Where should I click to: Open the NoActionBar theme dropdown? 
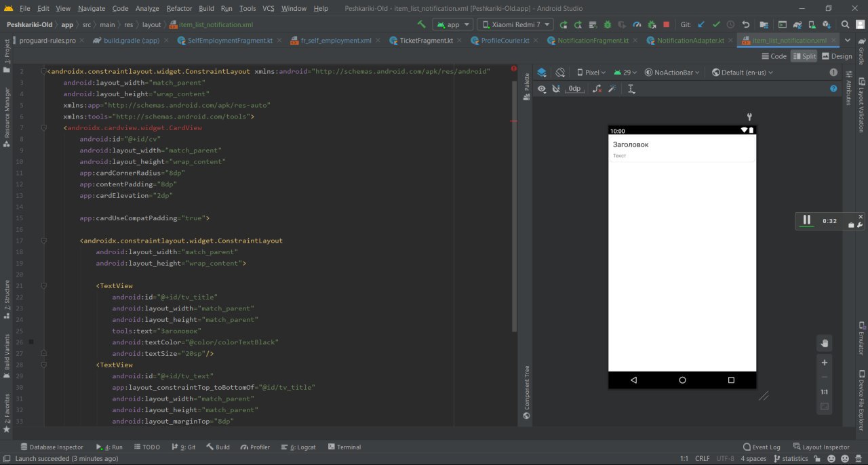point(673,73)
